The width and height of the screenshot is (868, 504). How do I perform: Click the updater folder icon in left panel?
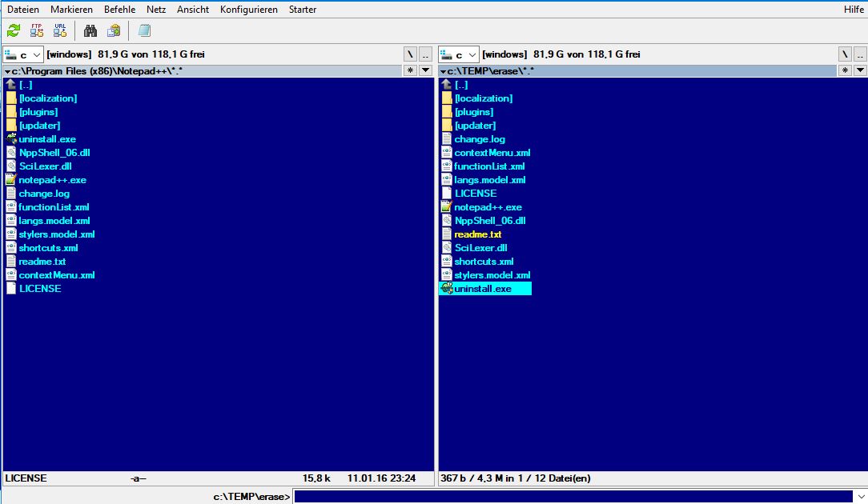coord(11,126)
